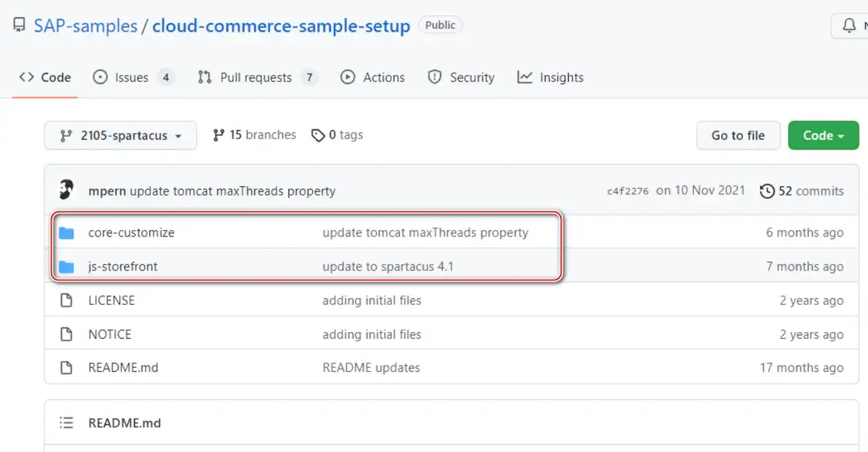Open the 2105-spartacus branch dropdown
Screen dimensions: 868x452
tap(121, 135)
